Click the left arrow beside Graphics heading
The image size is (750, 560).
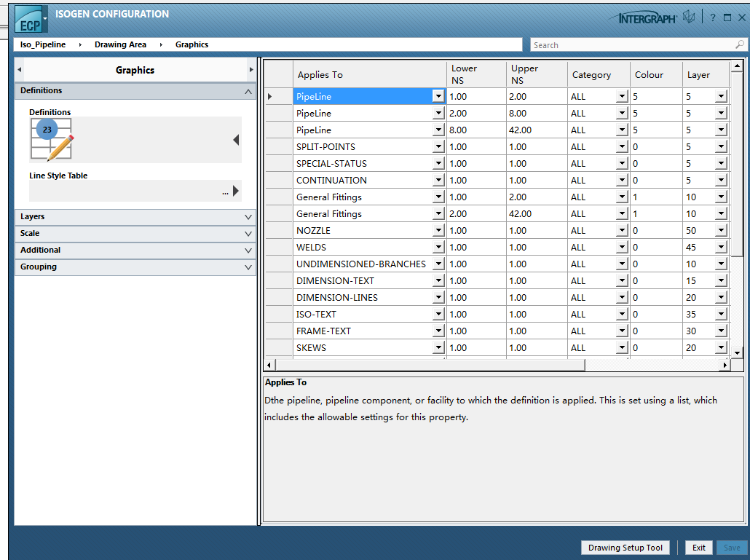19,70
